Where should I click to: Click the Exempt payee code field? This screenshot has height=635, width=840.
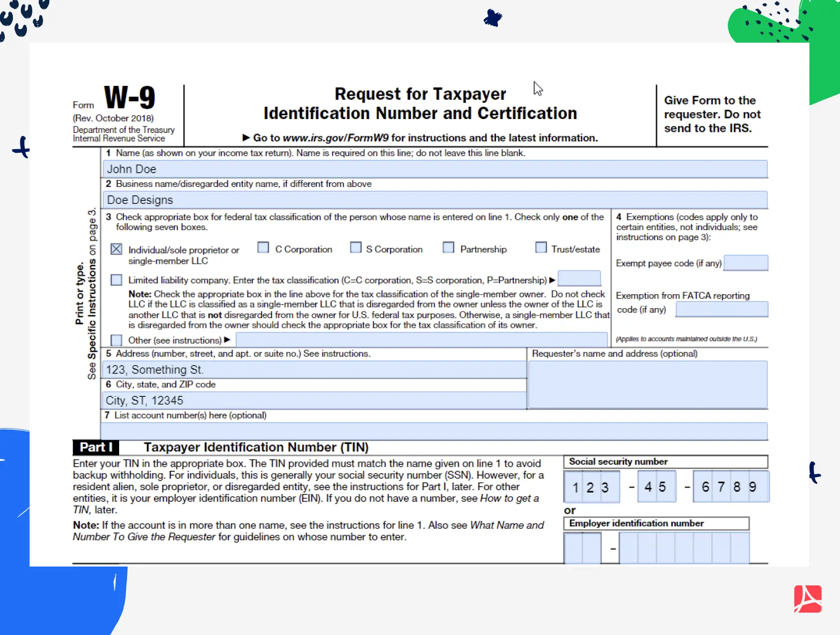click(746, 263)
